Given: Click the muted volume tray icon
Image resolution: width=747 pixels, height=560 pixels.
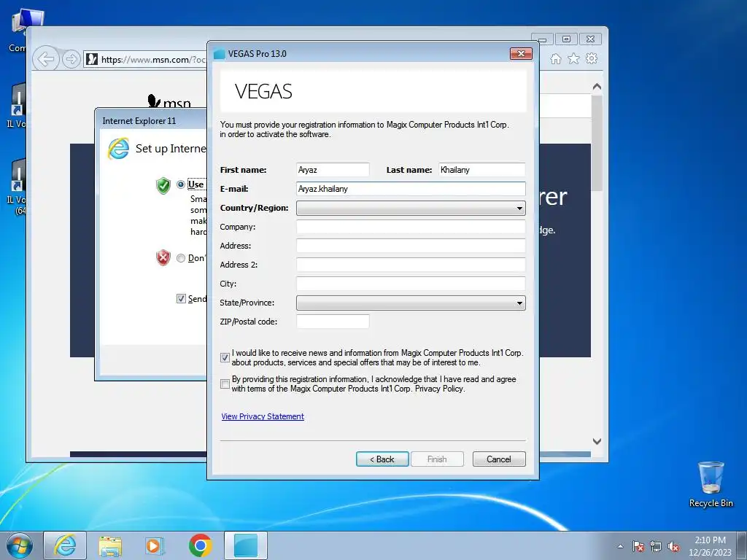Looking at the screenshot, I should pos(673,547).
